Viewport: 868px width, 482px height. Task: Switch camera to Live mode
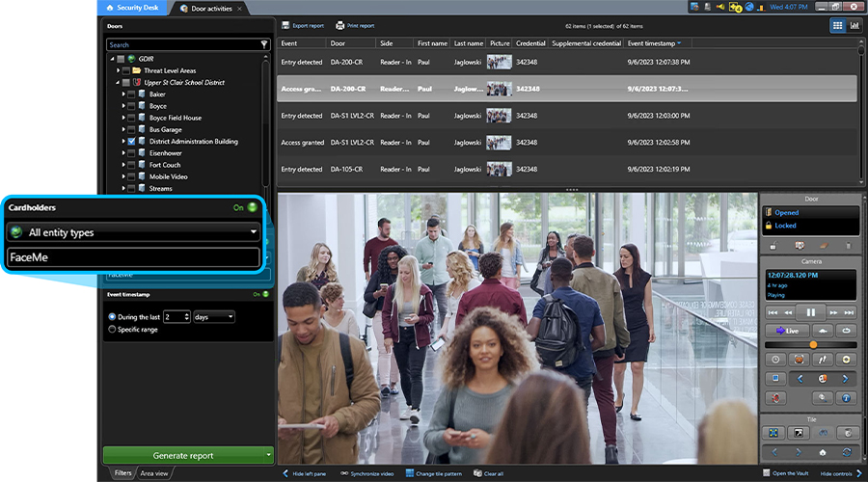(x=787, y=331)
